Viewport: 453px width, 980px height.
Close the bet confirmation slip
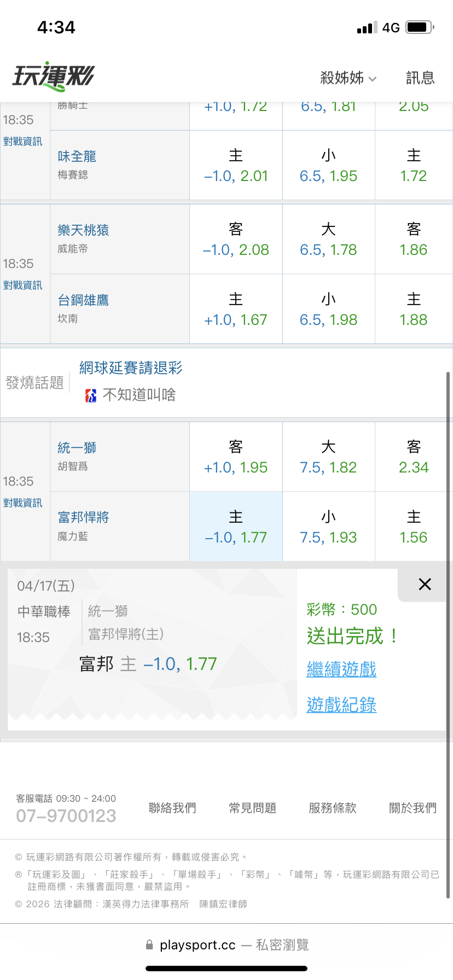click(425, 584)
